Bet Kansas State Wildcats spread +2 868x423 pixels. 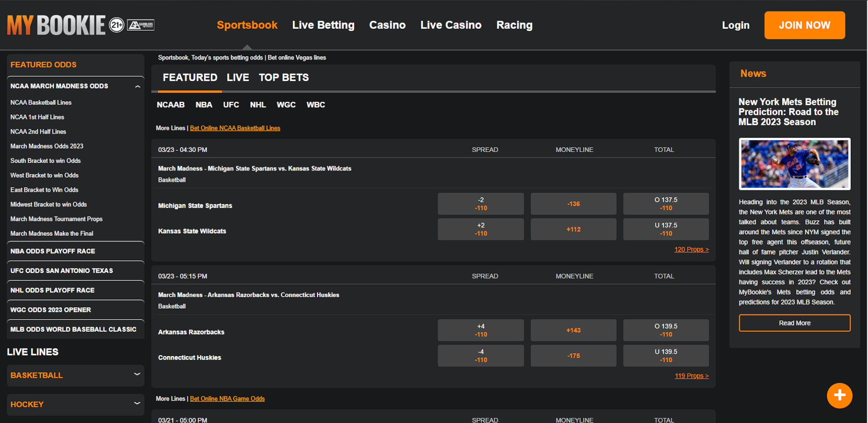coord(481,229)
